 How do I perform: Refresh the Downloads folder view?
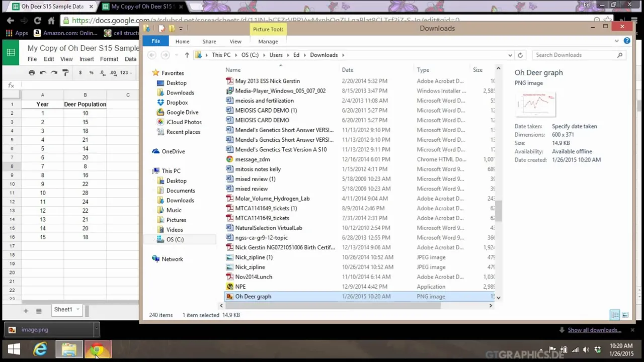520,55
